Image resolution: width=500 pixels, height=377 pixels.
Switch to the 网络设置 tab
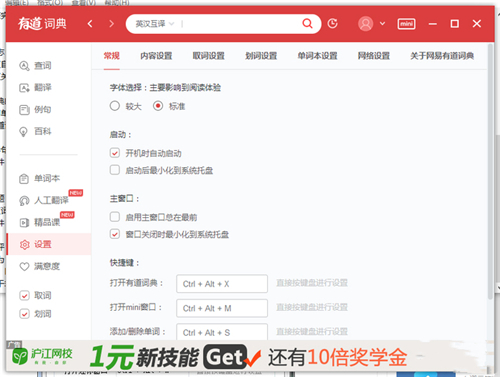[x=374, y=56]
